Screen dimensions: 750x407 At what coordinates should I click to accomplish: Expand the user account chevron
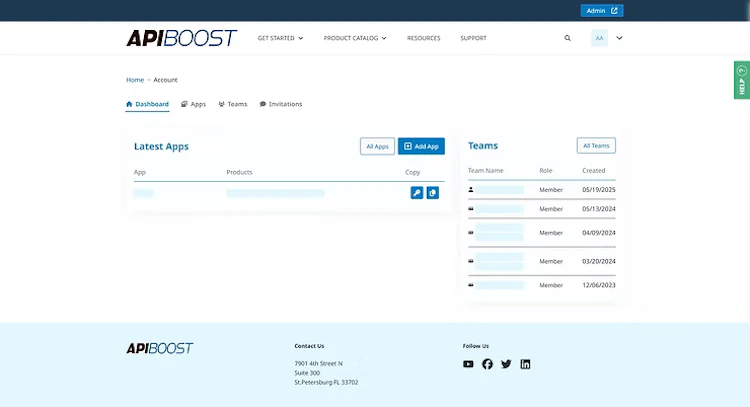tap(619, 38)
